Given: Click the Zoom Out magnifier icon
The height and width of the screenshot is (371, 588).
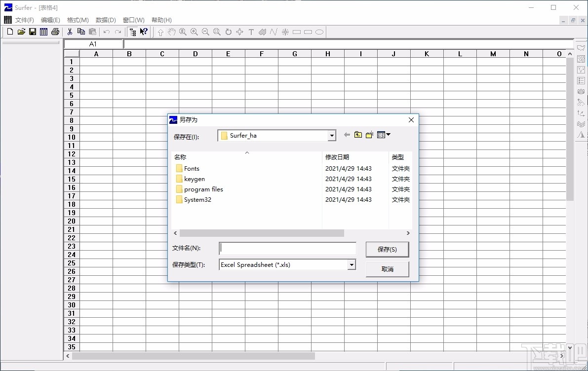Looking at the screenshot, I should (x=205, y=32).
